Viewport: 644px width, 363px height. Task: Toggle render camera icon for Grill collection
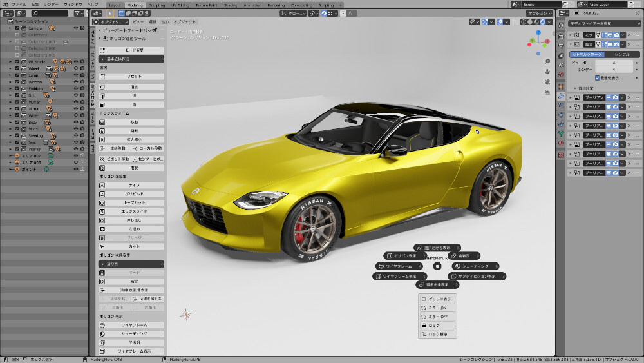pyautogui.click(x=82, y=95)
